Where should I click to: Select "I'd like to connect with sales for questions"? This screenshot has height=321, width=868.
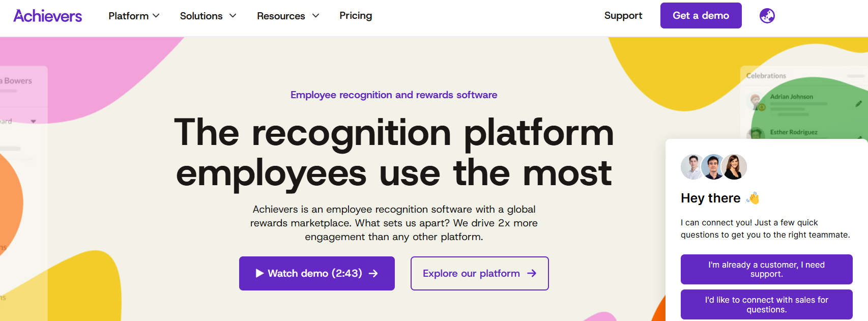[x=766, y=304]
